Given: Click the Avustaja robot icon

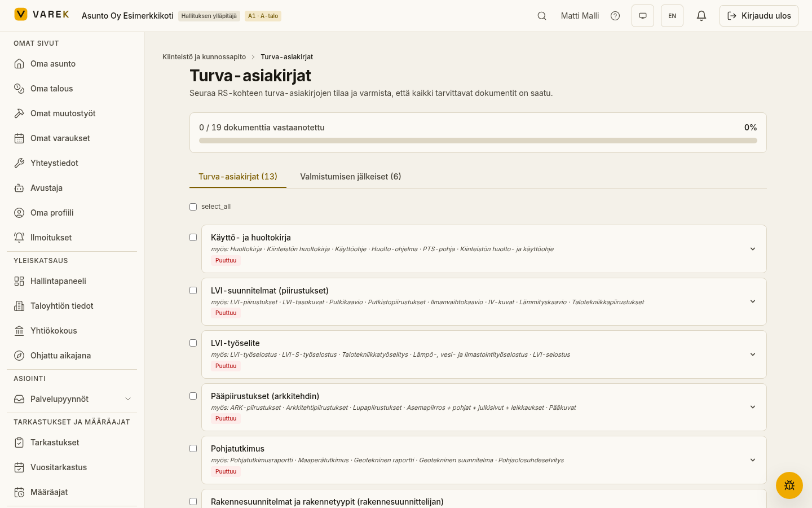Looking at the screenshot, I should pyautogui.click(x=19, y=188).
